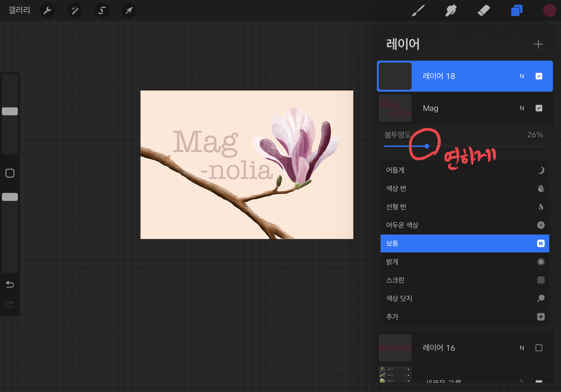Add a new layer with plus icon

click(x=538, y=44)
